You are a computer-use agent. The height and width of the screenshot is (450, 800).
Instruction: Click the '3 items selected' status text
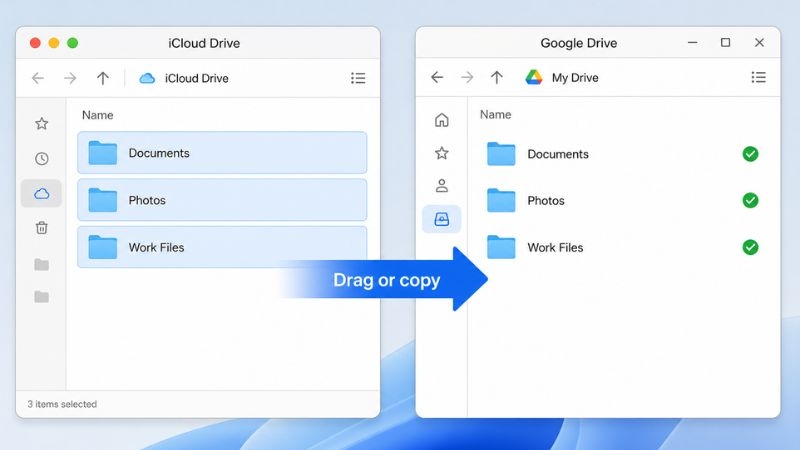62,404
